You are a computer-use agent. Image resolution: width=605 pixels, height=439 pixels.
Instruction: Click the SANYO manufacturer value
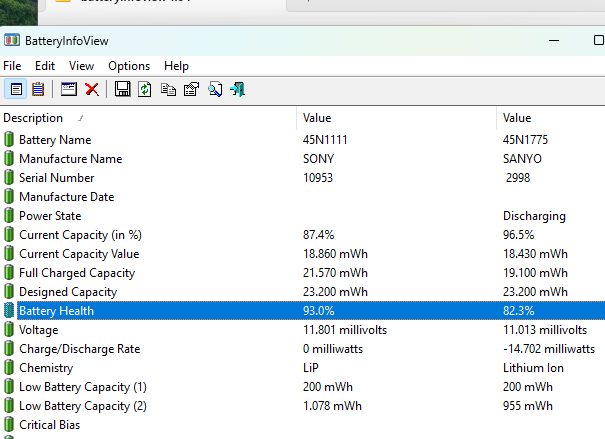coord(522,159)
